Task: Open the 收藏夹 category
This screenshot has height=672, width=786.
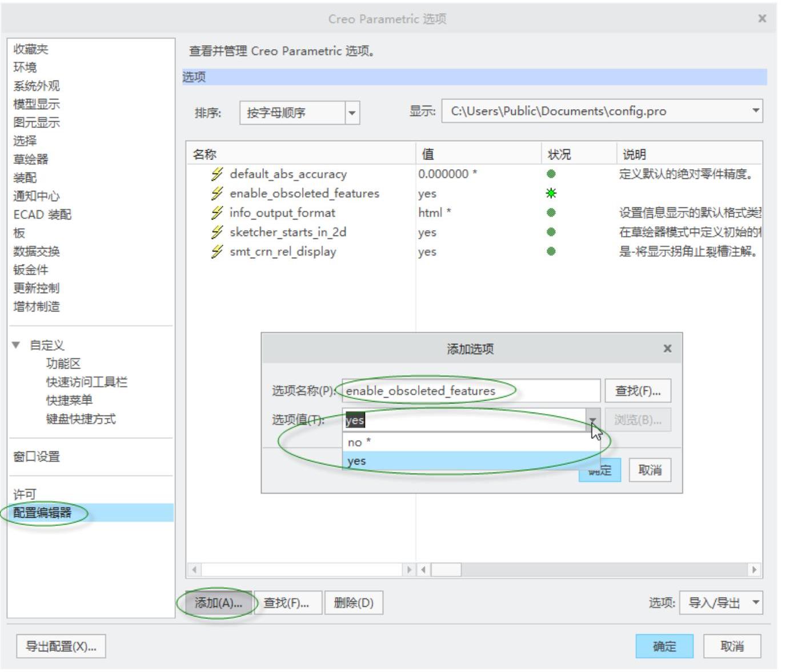Action: coord(31,49)
